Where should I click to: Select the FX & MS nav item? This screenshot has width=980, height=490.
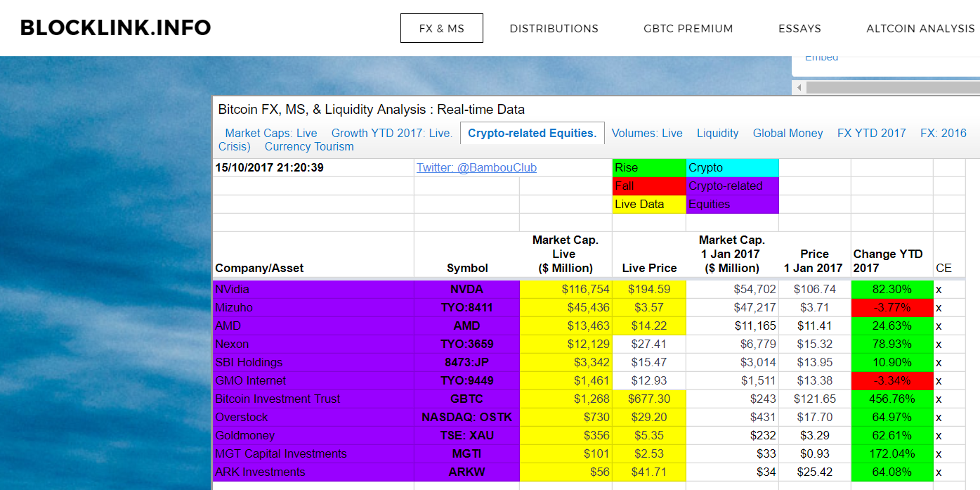point(442,28)
